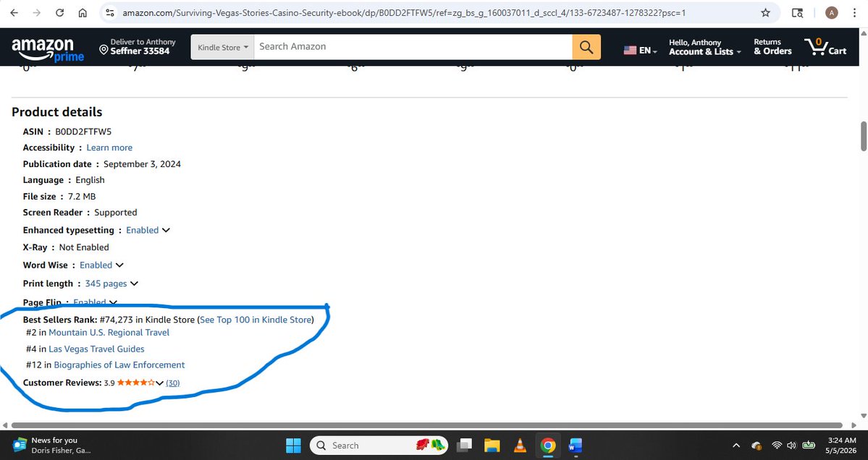Open Returns & Orders
Screen dimensions: 868x460
(x=772, y=47)
